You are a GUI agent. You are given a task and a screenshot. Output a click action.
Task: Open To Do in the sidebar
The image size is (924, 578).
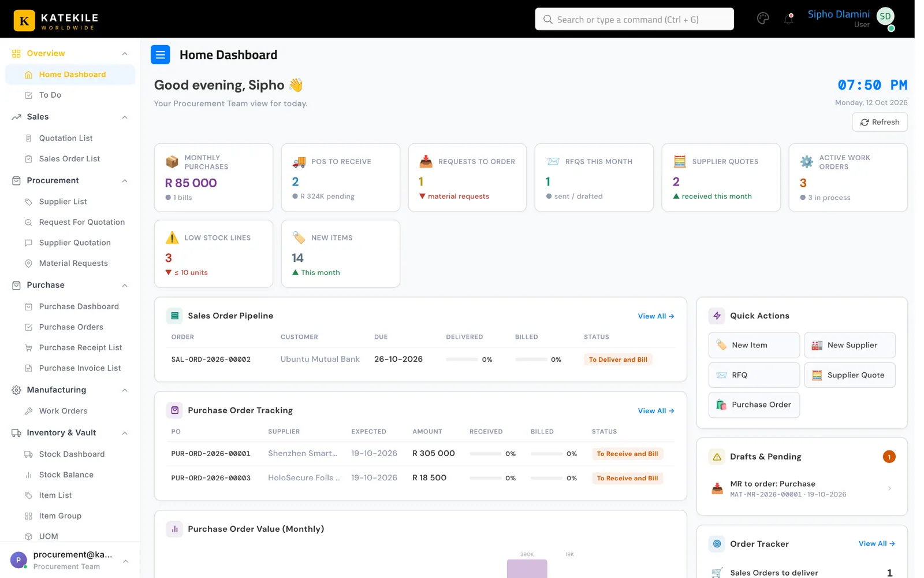(70, 95)
